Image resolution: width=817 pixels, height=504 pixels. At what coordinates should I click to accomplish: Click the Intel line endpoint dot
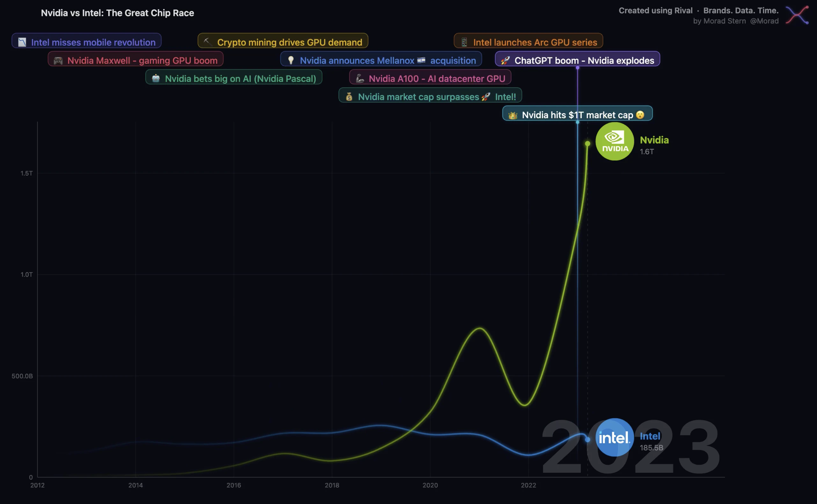point(587,440)
